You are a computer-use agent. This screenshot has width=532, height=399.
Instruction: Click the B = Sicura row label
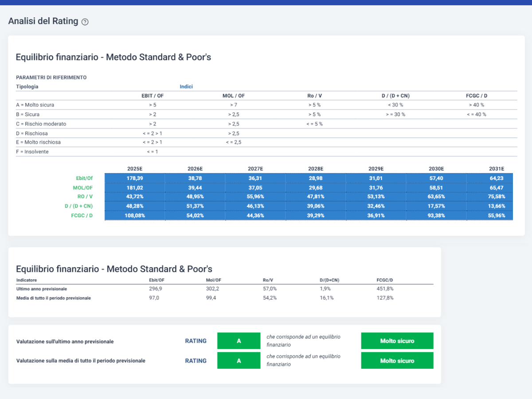27,114
